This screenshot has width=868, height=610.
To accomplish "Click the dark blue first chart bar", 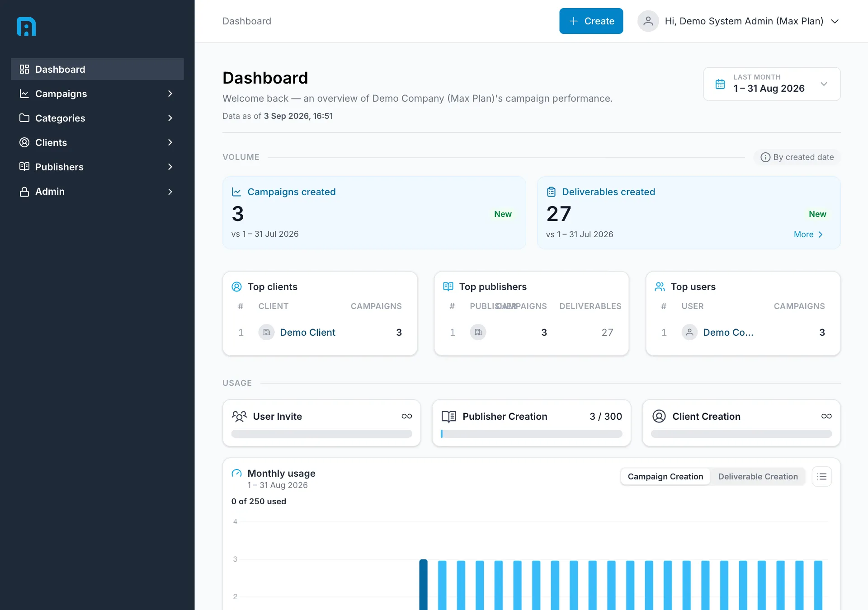I will point(423,585).
